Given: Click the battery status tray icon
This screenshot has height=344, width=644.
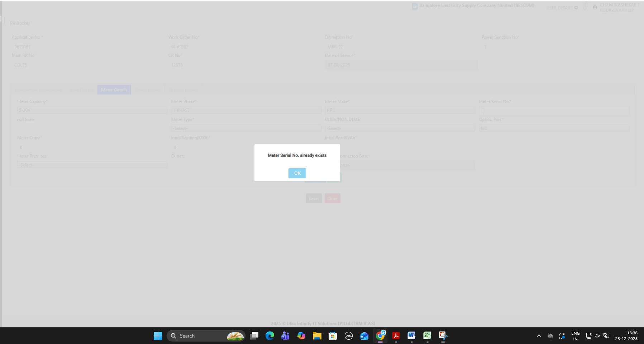Looking at the screenshot, I should point(606,336).
